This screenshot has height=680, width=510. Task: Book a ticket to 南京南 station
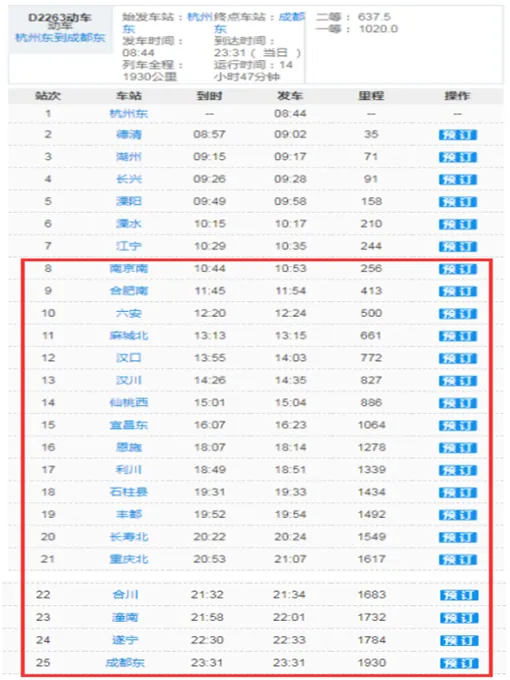458,269
